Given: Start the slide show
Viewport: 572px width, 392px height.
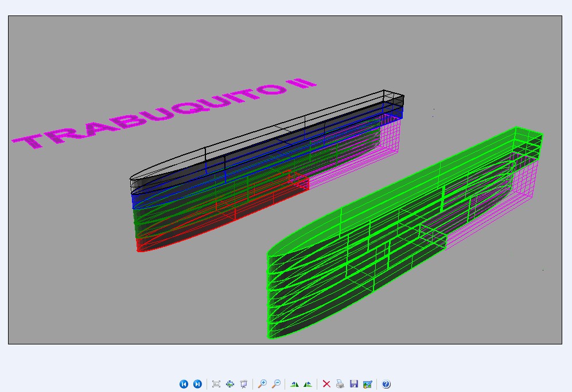Looking at the screenshot, I should (244, 384).
